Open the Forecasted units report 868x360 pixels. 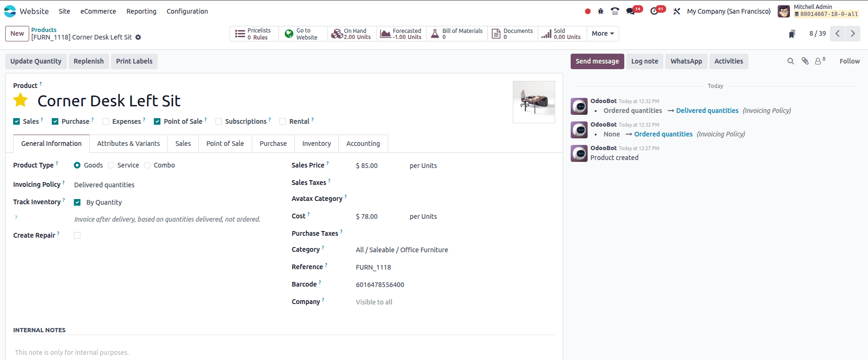tap(401, 34)
